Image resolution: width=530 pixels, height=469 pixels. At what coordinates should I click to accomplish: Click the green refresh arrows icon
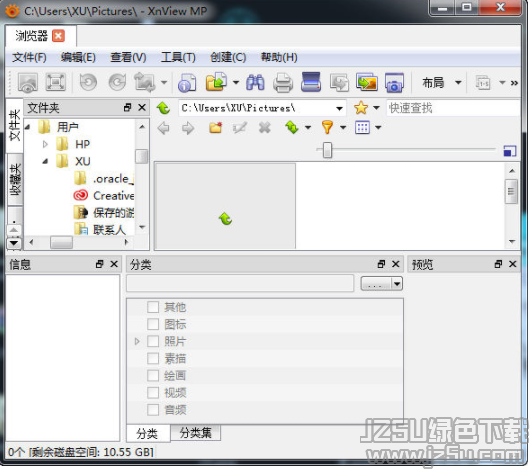pos(292,127)
